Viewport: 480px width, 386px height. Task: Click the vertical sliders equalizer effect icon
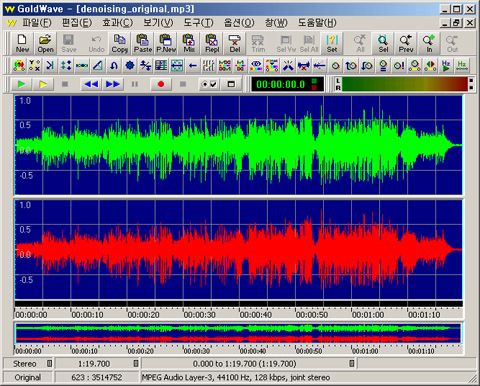208,66
